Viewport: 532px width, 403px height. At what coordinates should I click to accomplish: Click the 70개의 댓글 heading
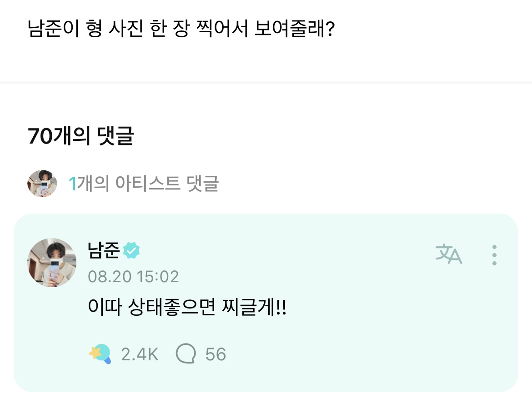pyautogui.click(x=80, y=136)
